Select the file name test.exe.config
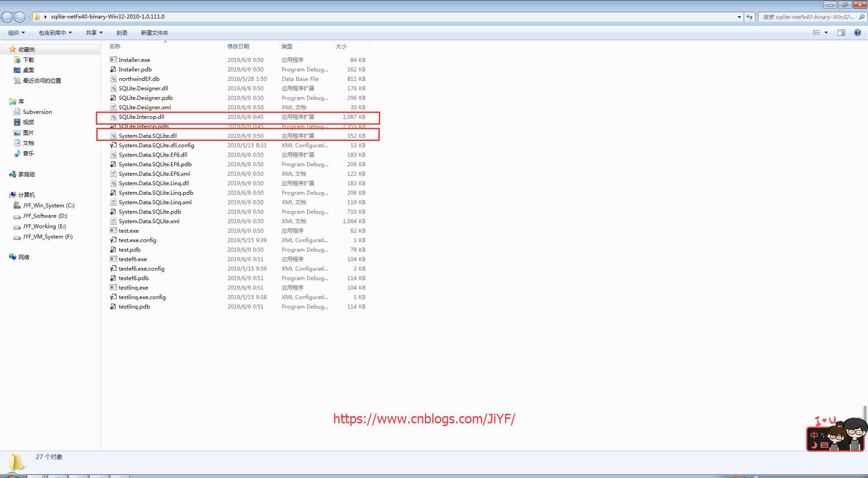Screen dimensions: 868x478 (x=137, y=240)
